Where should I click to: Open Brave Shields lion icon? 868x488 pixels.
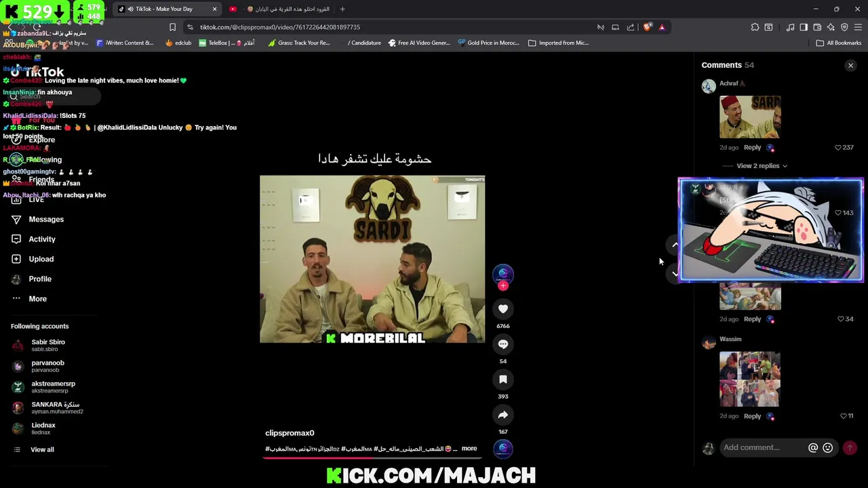click(x=647, y=27)
